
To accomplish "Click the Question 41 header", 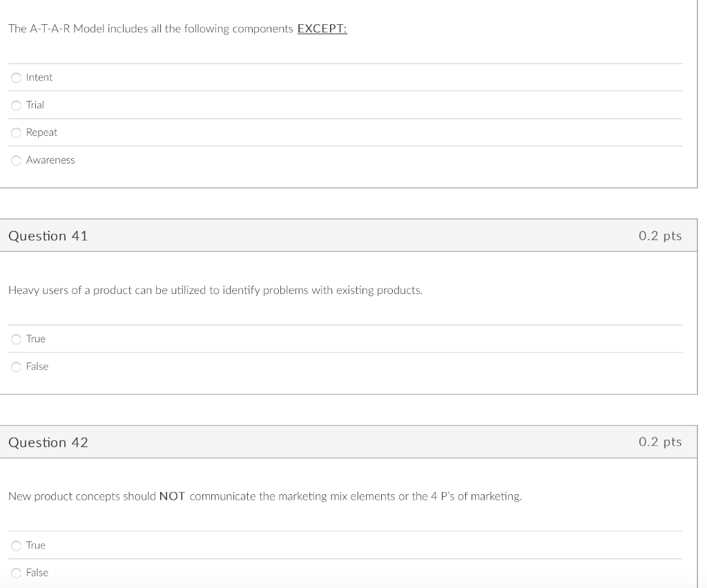I will (x=48, y=235).
